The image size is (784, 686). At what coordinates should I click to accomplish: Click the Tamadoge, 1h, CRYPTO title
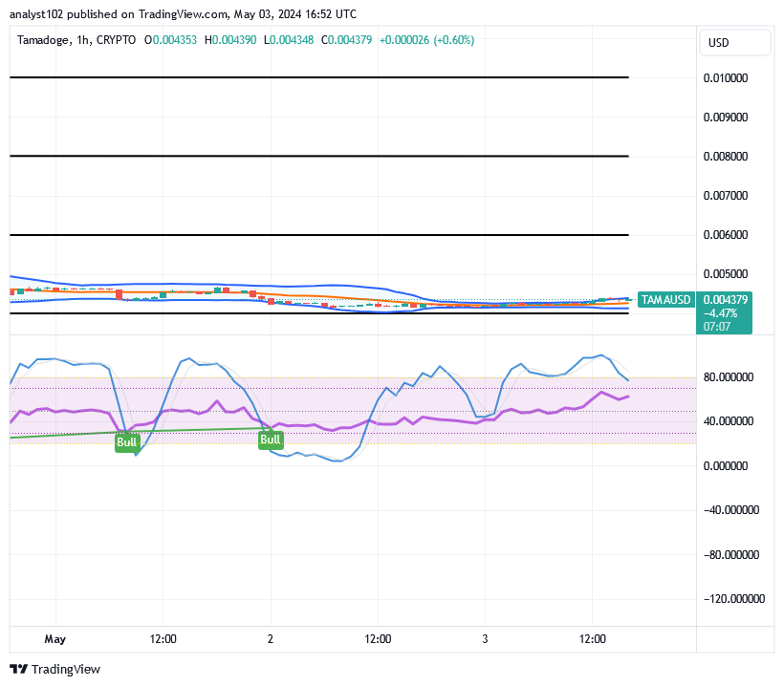point(76,40)
